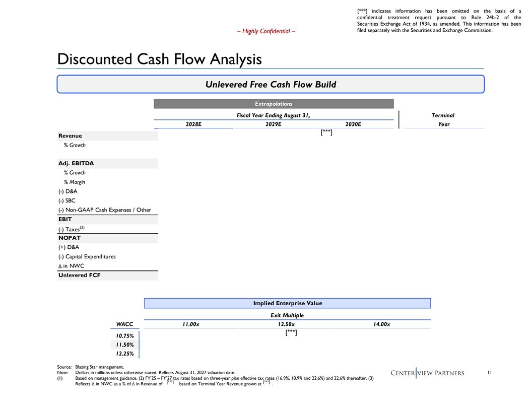
Task: Select the 'Discounted Cash Flow Analysis' title
Action: click(160, 59)
